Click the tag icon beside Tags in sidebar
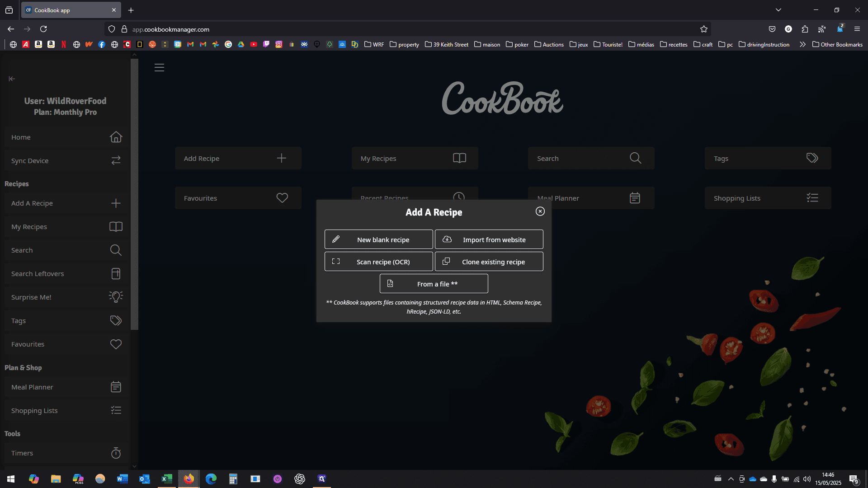The width and height of the screenshot is (868, 488). pos(116,321)
